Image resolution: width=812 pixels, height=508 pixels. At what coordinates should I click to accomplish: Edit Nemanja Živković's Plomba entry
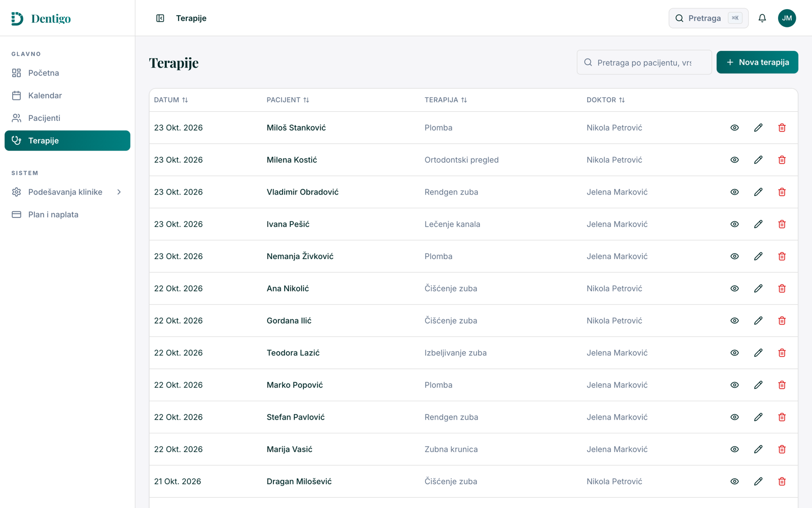point(758,257)
